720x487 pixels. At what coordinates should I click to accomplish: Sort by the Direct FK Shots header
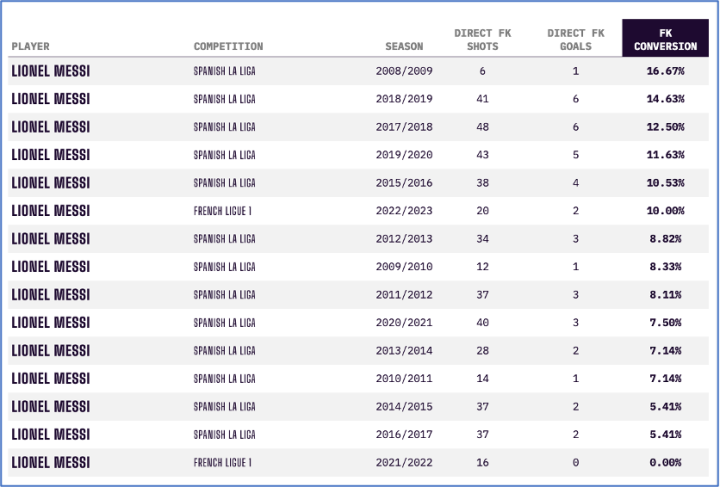(x=482, y=39)
